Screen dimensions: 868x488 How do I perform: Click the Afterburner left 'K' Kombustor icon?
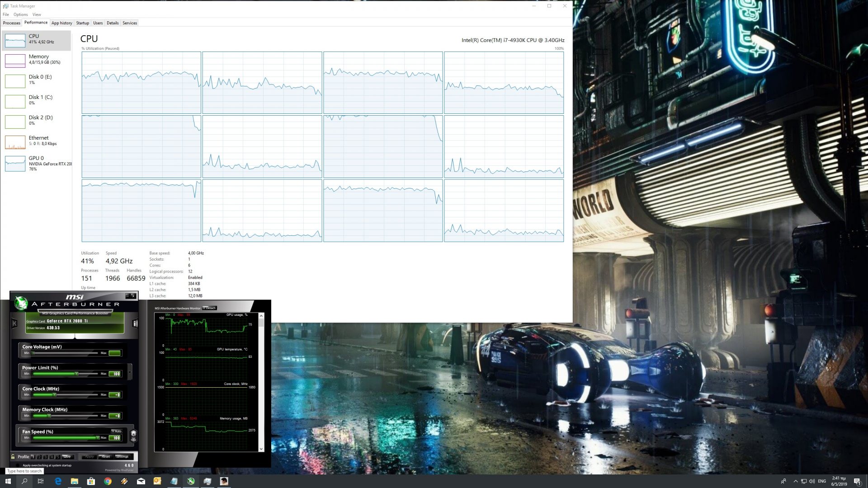(x=14, y=324)
